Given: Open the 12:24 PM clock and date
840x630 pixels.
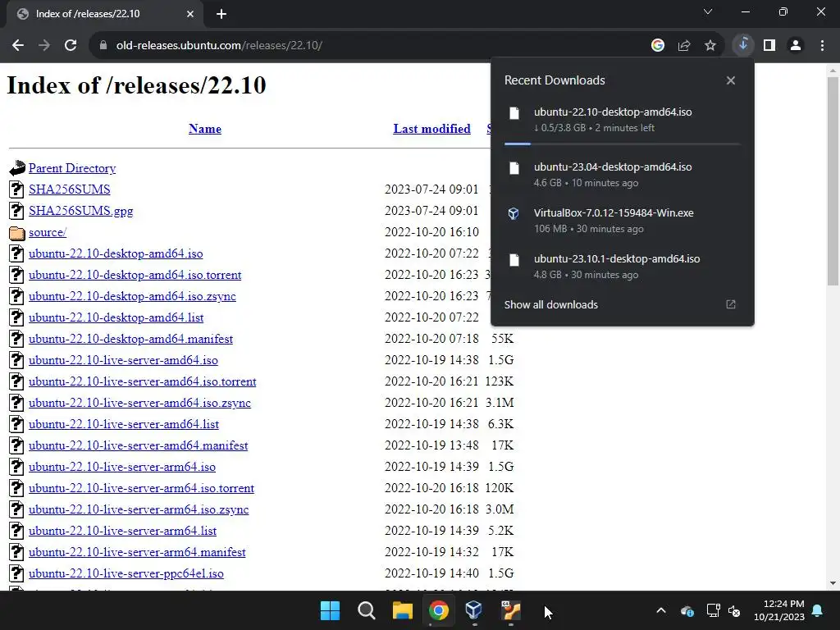Looking at the screenshot, I should pos(779,610).
